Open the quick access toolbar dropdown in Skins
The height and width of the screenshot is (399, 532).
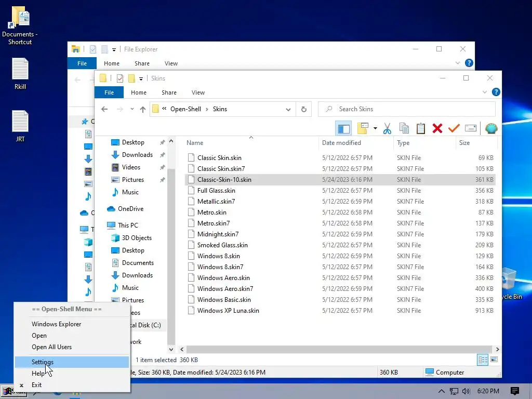(141, 79)
